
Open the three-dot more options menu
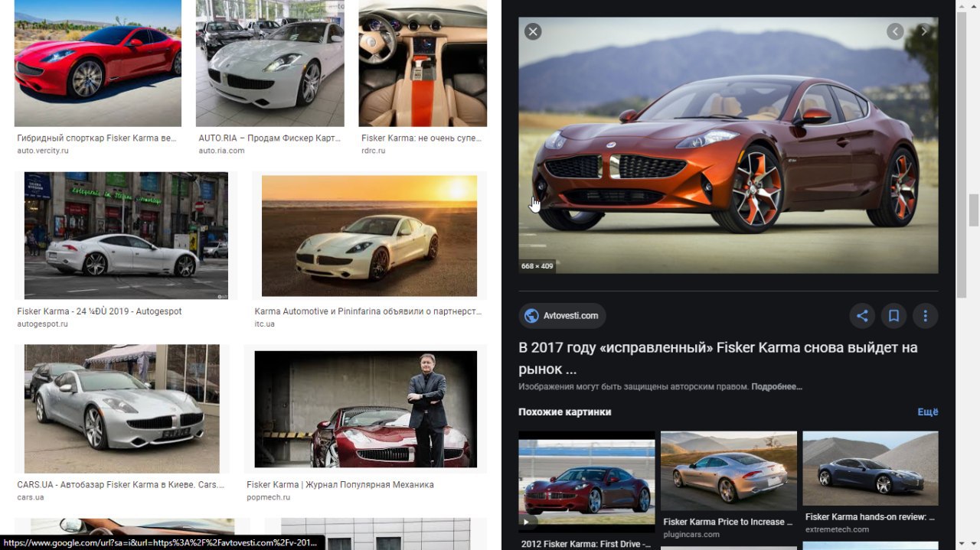point(925,316)
